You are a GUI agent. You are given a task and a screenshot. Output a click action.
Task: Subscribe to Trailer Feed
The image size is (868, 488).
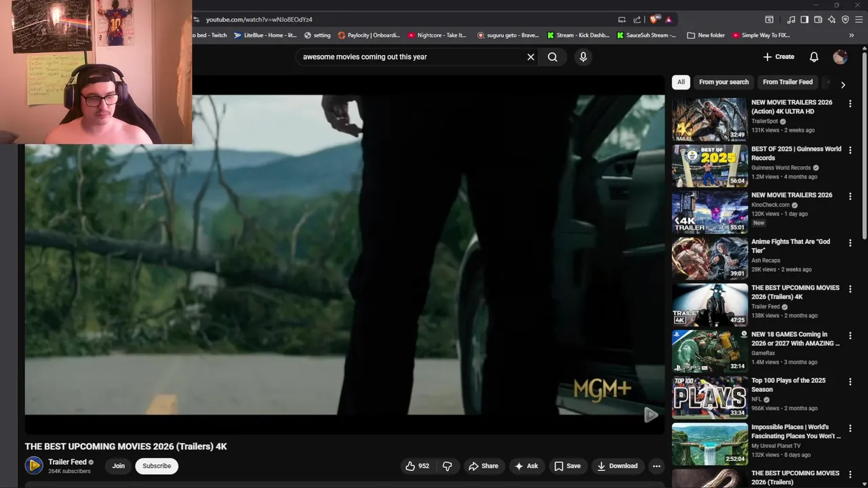click(157, 466)
